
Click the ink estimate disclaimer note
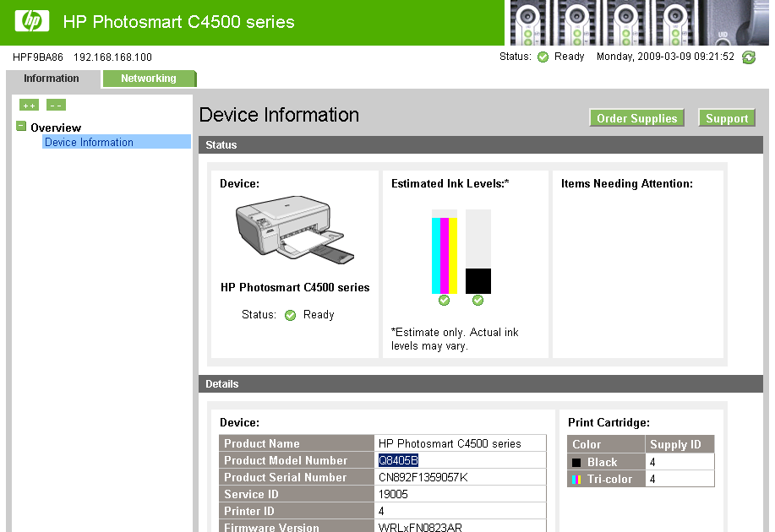tap(455, 339)
